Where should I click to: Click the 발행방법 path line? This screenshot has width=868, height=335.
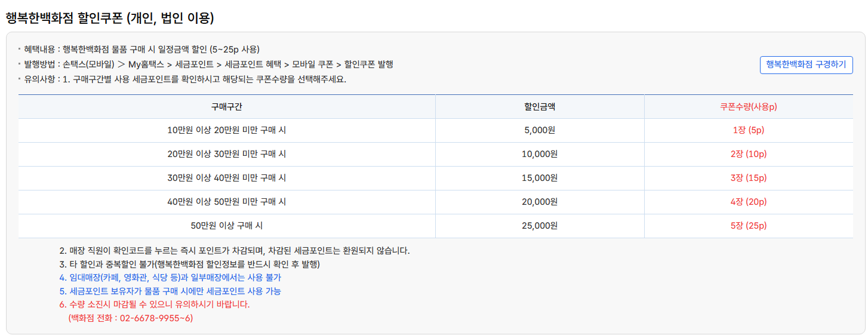(208, 64)
